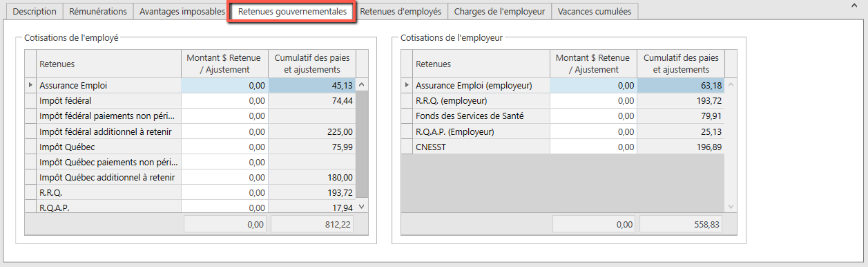Screen dimensions: 868x267
Task: Edit the Impôt fédéral amount cell
Action: point(224,101)
